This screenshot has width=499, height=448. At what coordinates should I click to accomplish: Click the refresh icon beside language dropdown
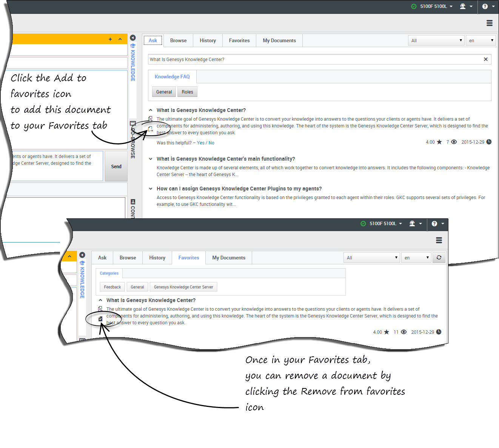[x=439, y=258]
